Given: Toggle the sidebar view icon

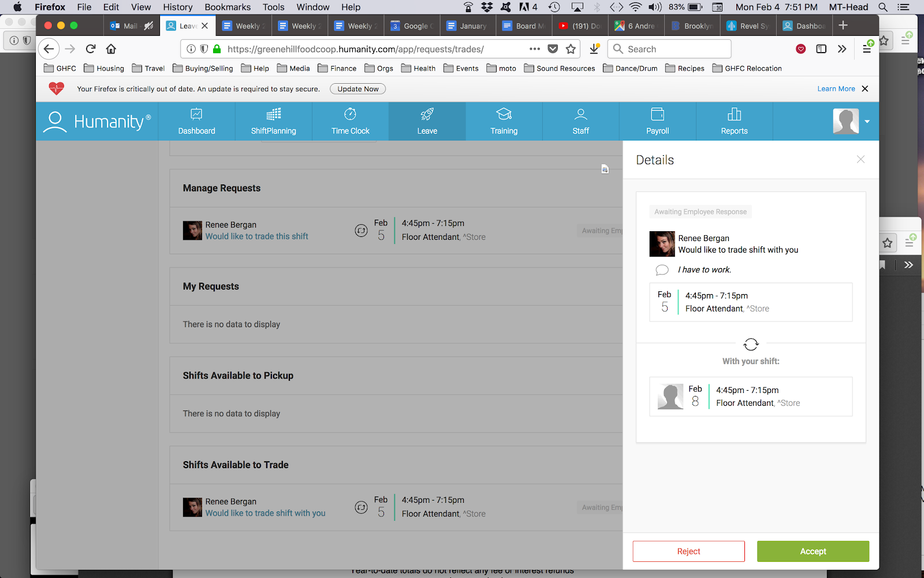Looking at the screenshot, I should (821, 49).
